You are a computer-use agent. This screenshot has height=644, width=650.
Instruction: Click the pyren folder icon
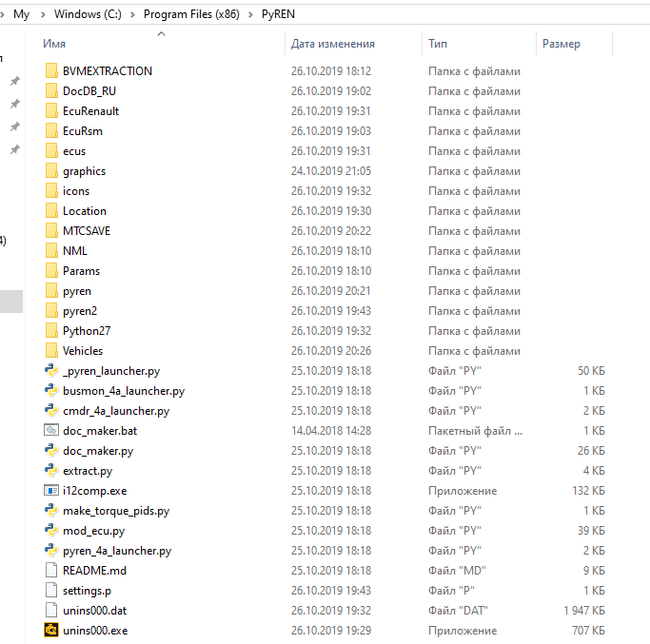(x=51, y=290)
